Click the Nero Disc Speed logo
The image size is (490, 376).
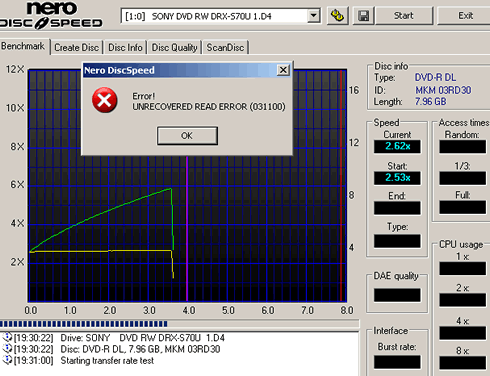click(x=51, y=15)
